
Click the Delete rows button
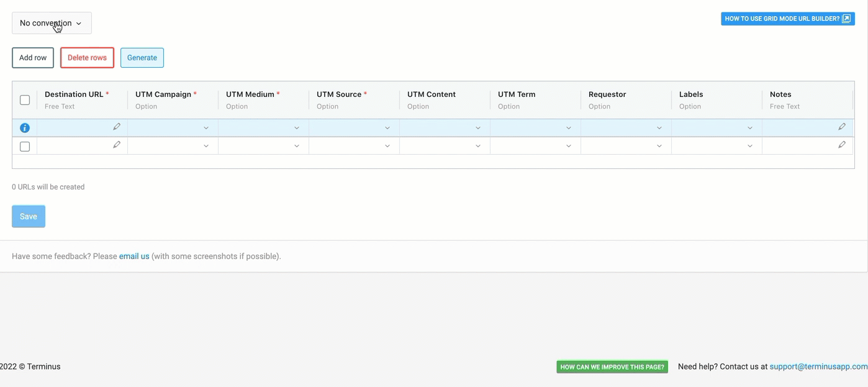point(87,57)
